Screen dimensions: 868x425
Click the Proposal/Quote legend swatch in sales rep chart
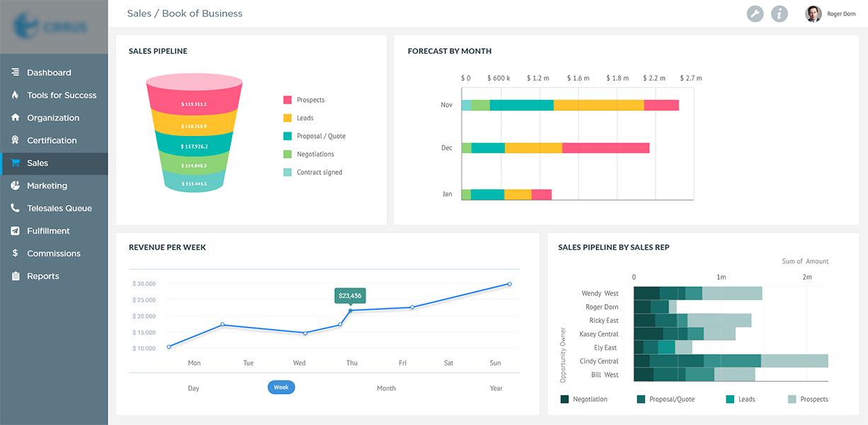[x=641, y=399]
